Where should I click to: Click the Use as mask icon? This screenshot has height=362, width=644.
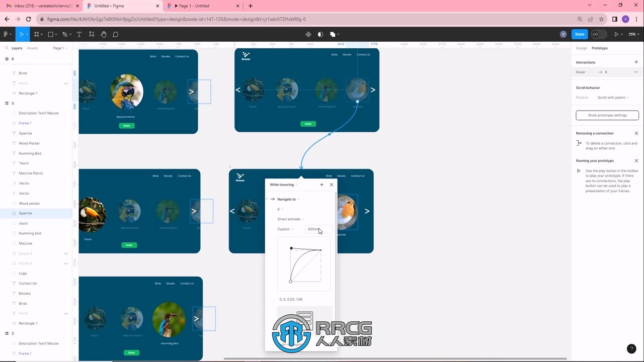coord(320,34)
